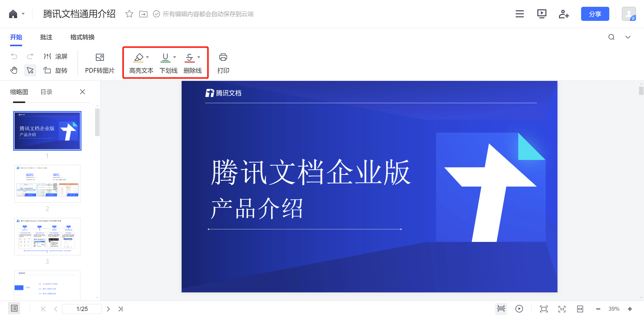Open the 目录 sidebar tab

click(46, 92)
